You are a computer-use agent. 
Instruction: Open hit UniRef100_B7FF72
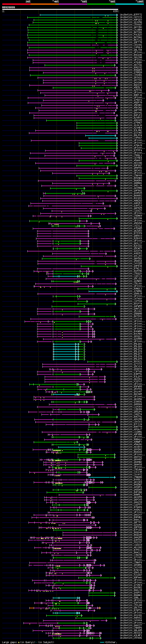click(x=131, y=15)
